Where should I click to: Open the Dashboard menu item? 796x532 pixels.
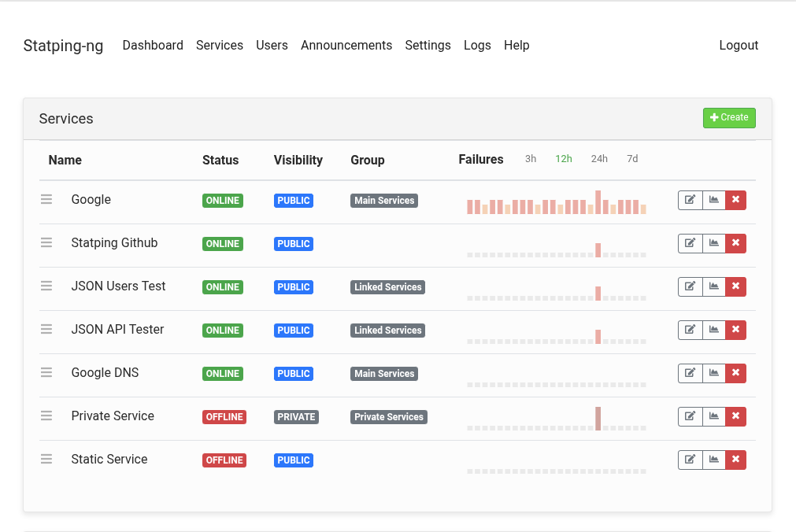pyautogui.click(x=153, y=46)
